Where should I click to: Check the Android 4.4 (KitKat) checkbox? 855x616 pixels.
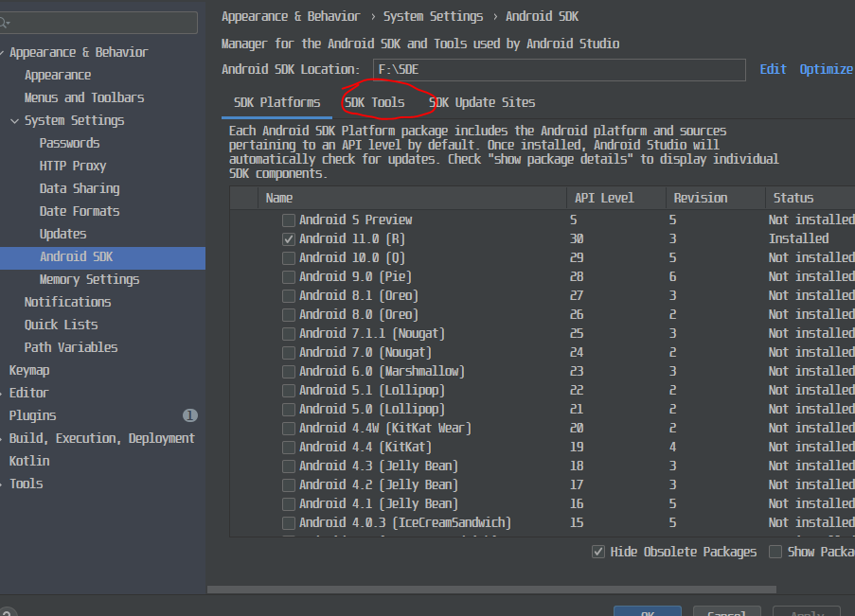click(289, 448)
